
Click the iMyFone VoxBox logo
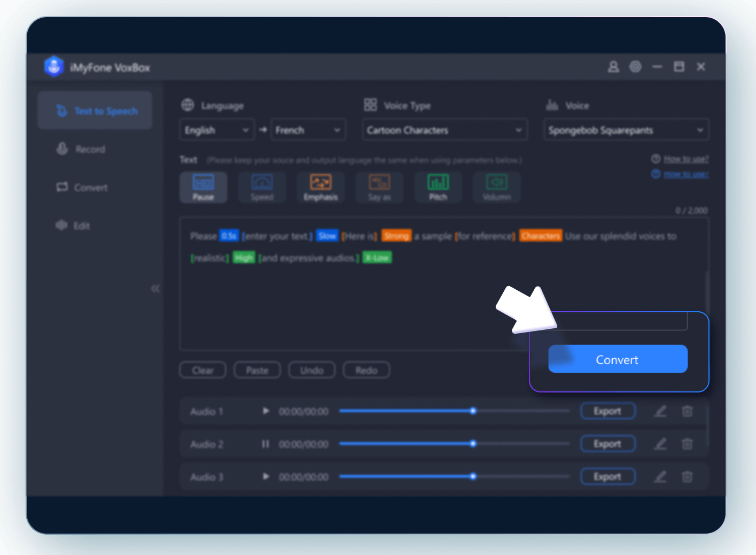click(x=53, y=67)
